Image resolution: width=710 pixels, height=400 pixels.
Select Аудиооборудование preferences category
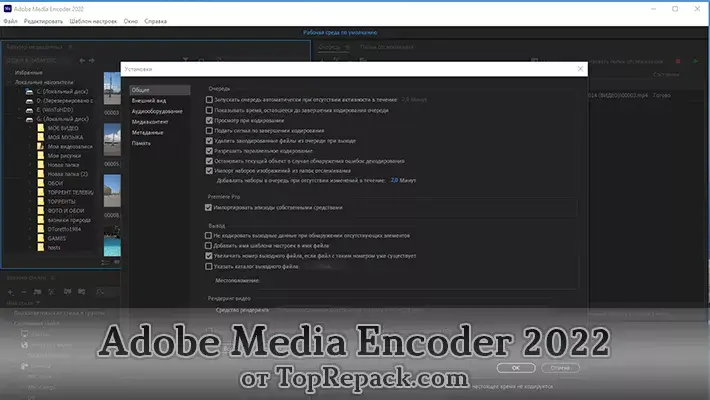point(159,111)
